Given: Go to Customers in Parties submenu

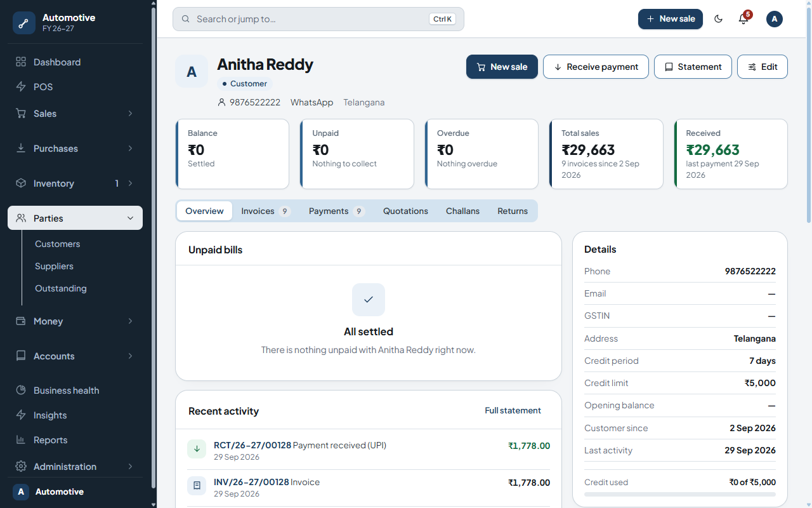Looking at the screenshot, I should pyautogui.click(x=57, y=244).
